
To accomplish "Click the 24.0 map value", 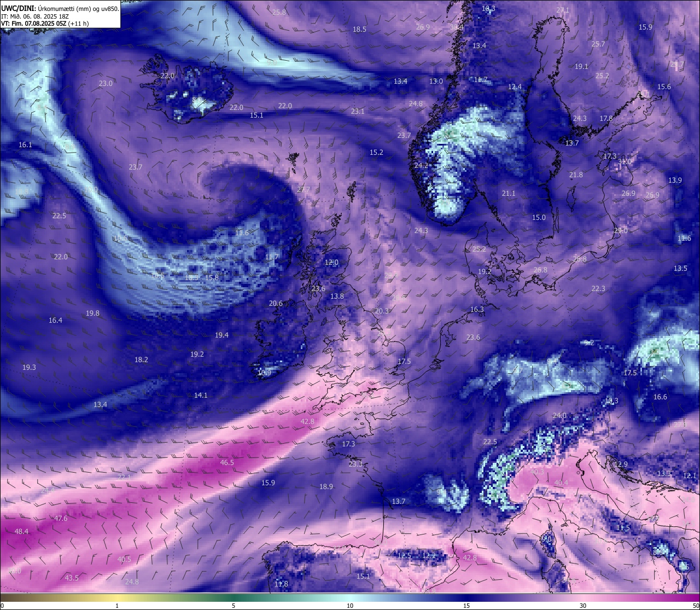I will (x=559, y=415).
